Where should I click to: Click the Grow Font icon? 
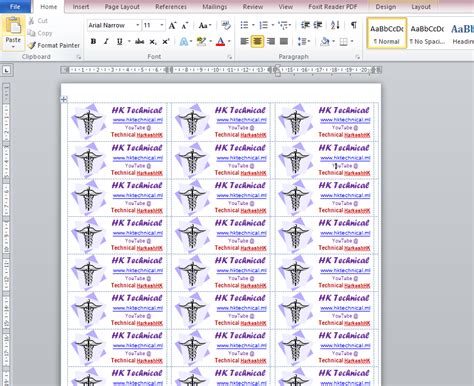pyautogui.click(x=172, y=25)
